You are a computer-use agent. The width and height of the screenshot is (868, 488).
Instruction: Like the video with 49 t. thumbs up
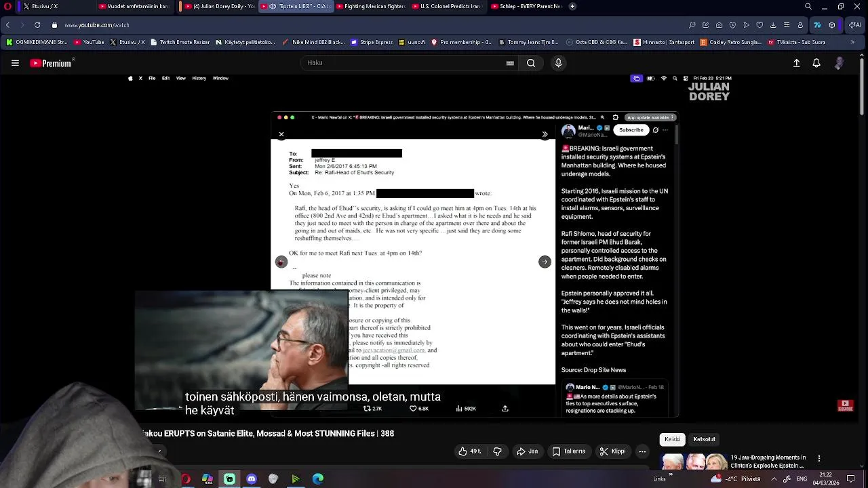pyautogui.click(x=469, y=451)
